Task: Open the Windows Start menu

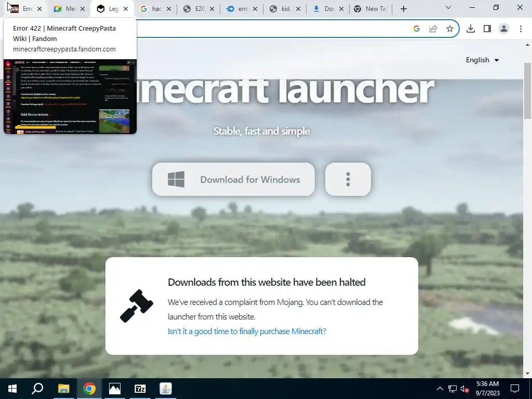Action: point(12,389)
